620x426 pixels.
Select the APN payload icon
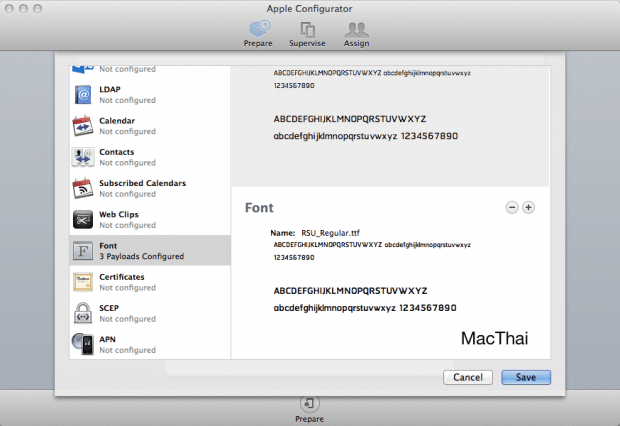83,344
